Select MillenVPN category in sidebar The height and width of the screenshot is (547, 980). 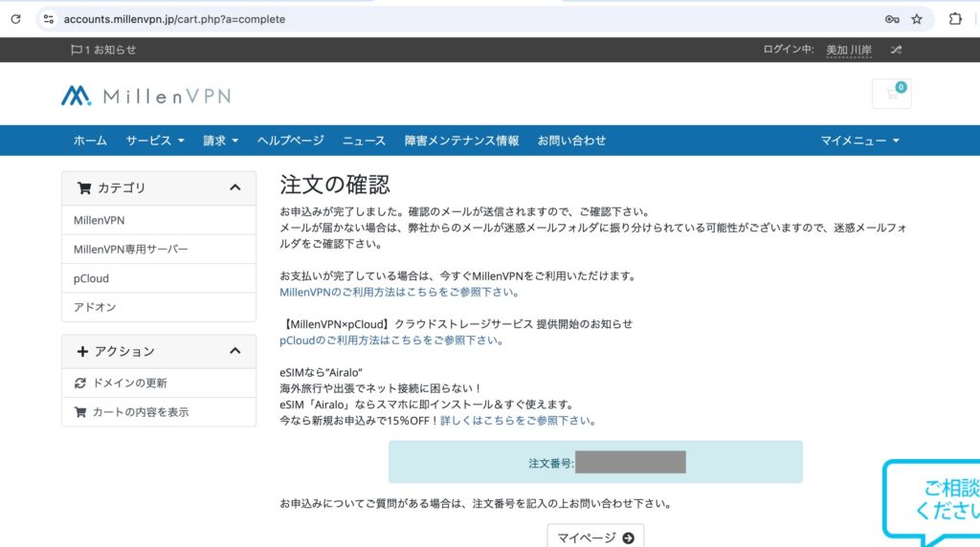(159, 220)
